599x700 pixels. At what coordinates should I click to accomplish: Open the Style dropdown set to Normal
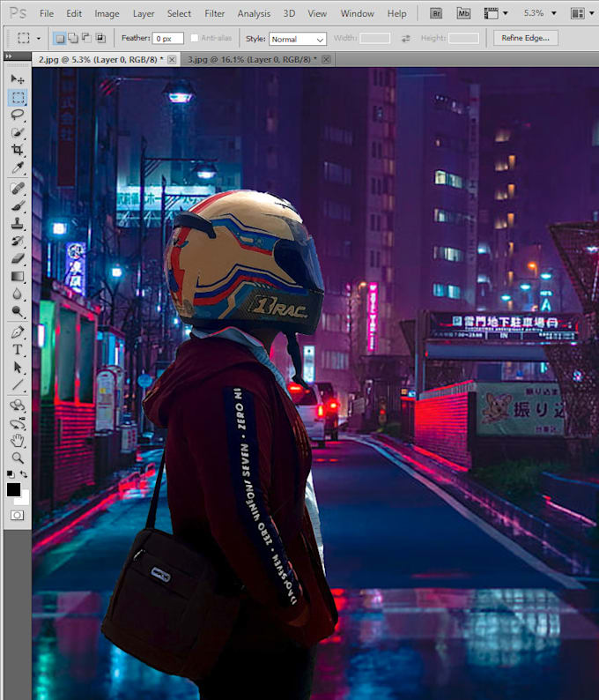pos(297,39)
